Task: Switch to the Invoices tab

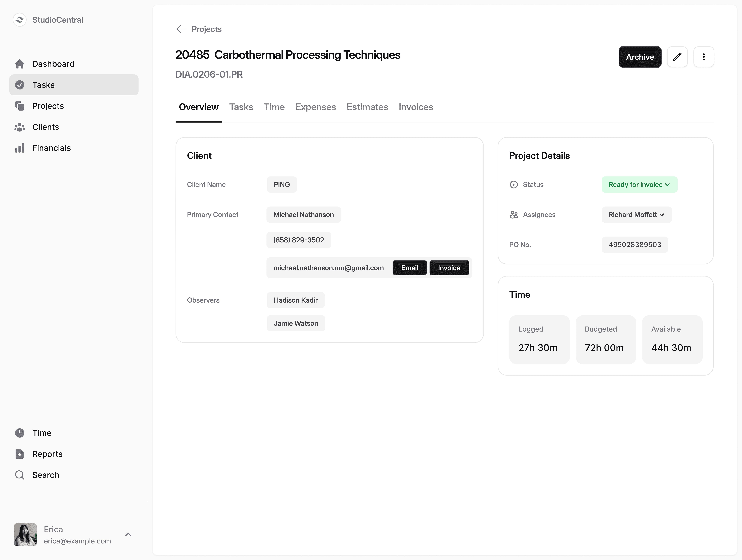Action: (x=416, y=107)
